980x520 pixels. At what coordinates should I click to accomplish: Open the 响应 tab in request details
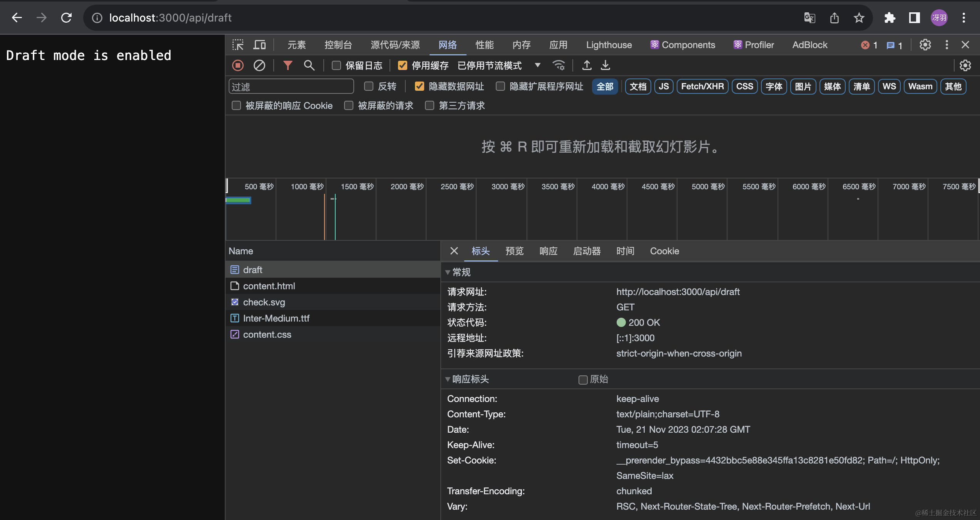click(x=548, y=251)
